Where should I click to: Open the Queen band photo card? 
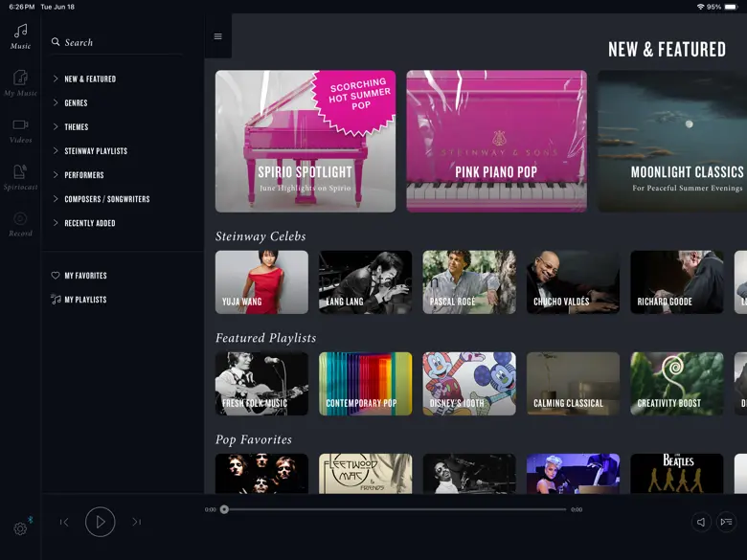click(261, 474)
